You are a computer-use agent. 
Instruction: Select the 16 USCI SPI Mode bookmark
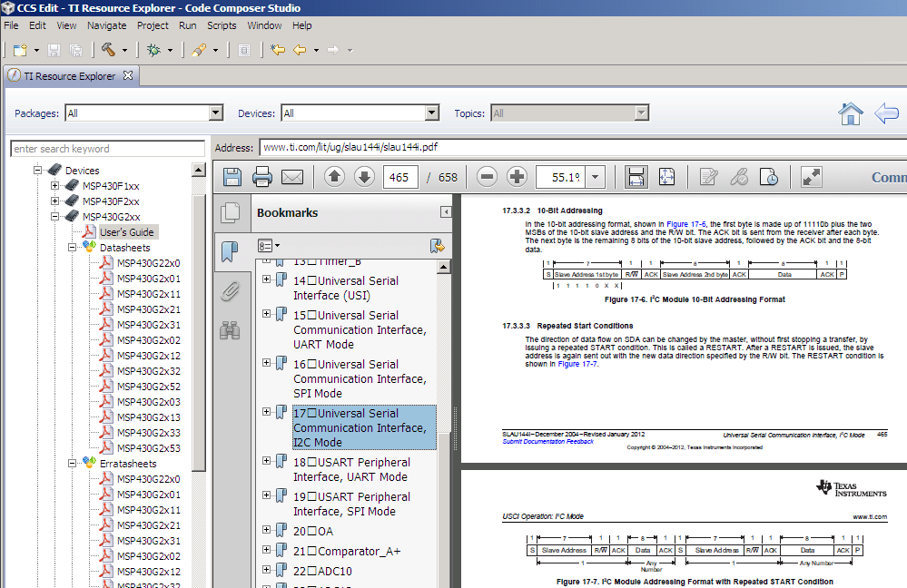360,378
